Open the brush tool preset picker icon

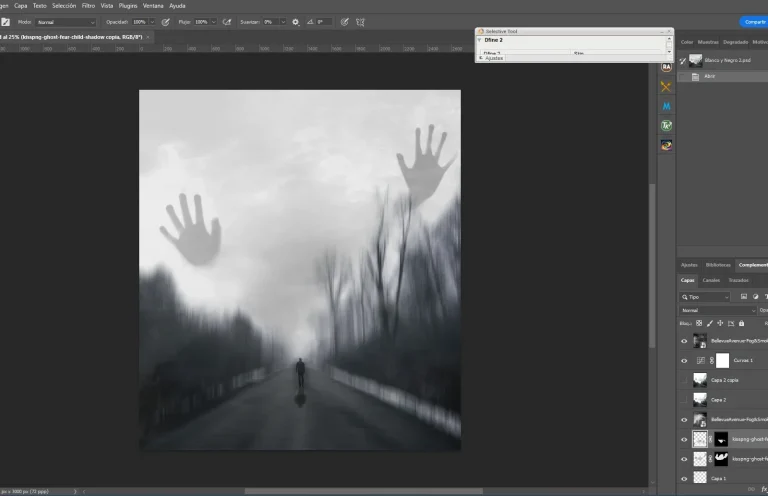click(x=5, y=22)
